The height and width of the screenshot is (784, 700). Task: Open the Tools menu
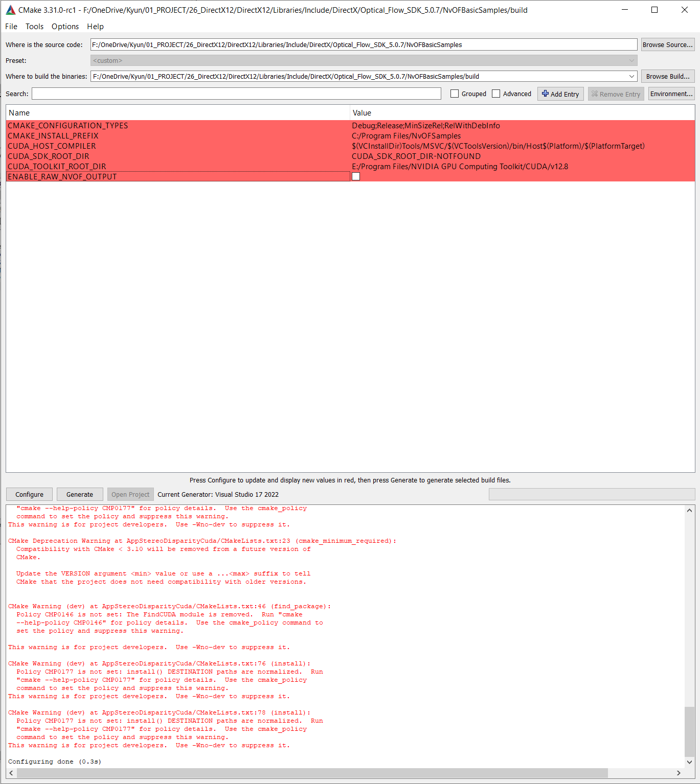35,27
